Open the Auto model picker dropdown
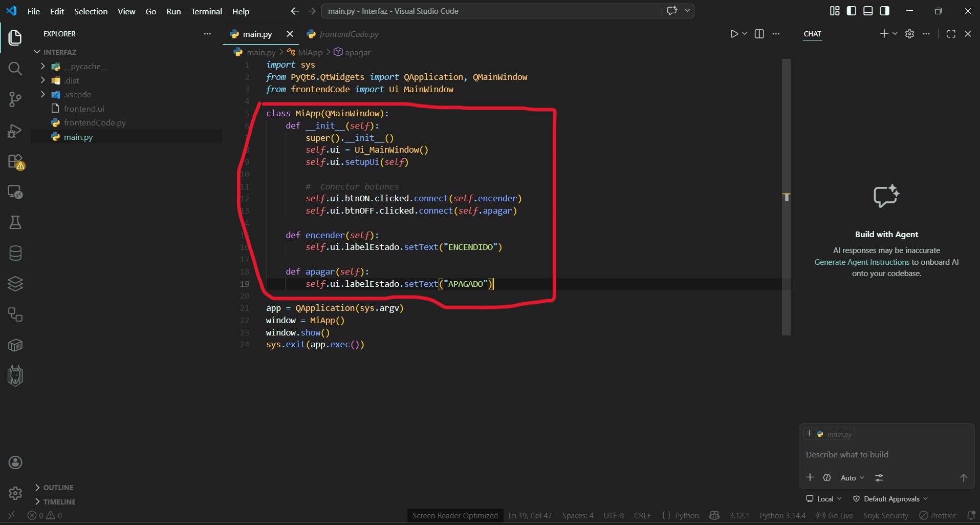The width and height of the screenshot is (980, 525). click(853, 478)
